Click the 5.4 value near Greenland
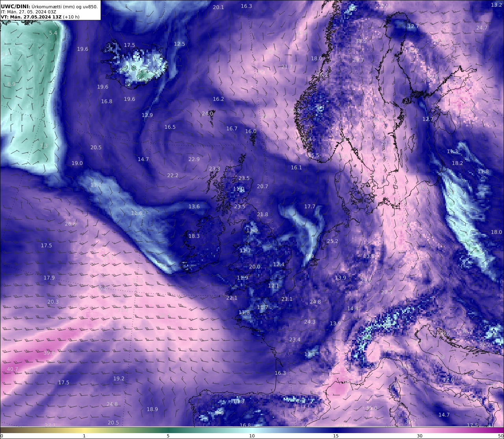 point(53,33)
